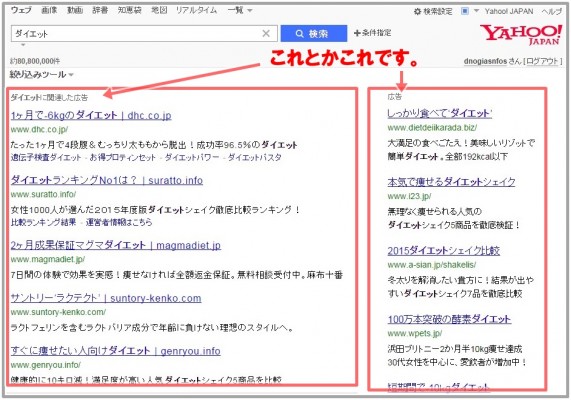Click the www.genryou.info/ URL text
Viewport: 571px width, 400px height.
point(46,365)
